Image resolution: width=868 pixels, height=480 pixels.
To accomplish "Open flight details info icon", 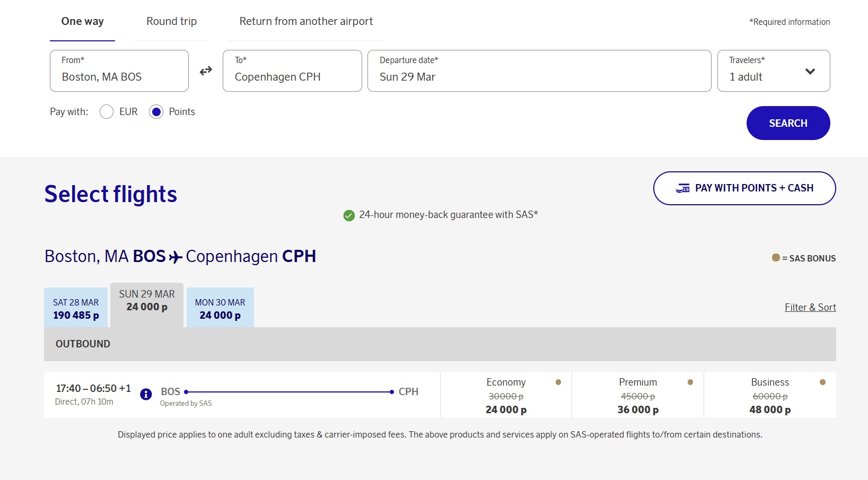I will click(146, 394).
